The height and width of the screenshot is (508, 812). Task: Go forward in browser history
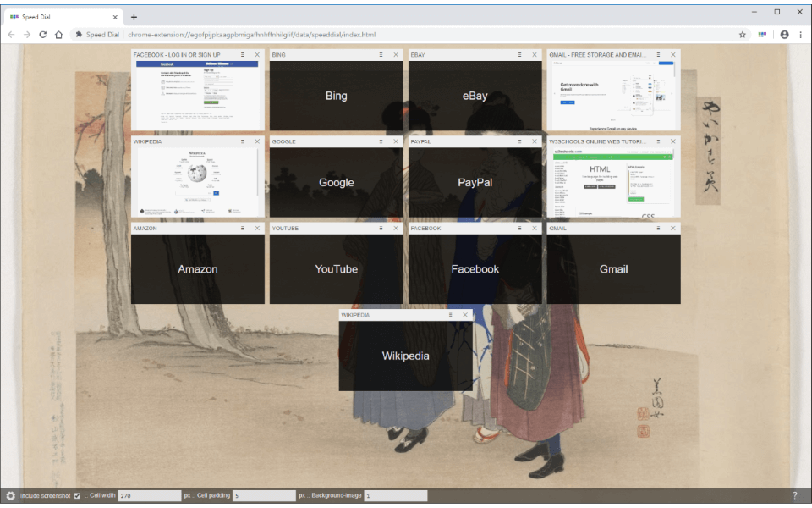coord(27,35)
